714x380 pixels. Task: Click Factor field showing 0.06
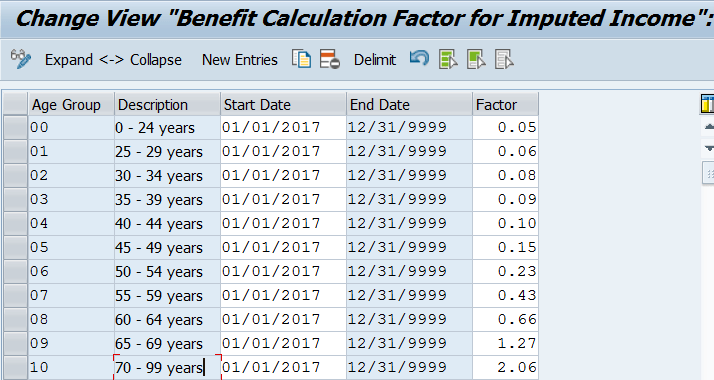(x=505, y=152)
